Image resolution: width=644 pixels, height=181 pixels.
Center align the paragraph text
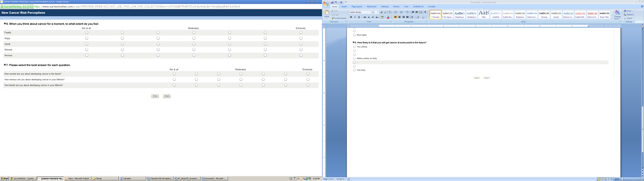coord(399,17)
